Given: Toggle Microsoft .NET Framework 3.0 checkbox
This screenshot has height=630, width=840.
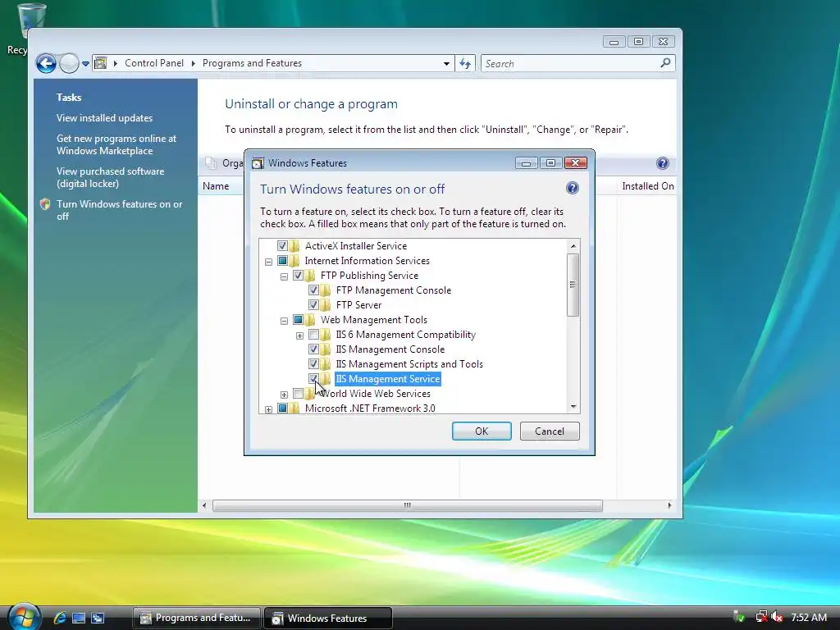Looking at the screenshot, I should [x=282, y=409].
